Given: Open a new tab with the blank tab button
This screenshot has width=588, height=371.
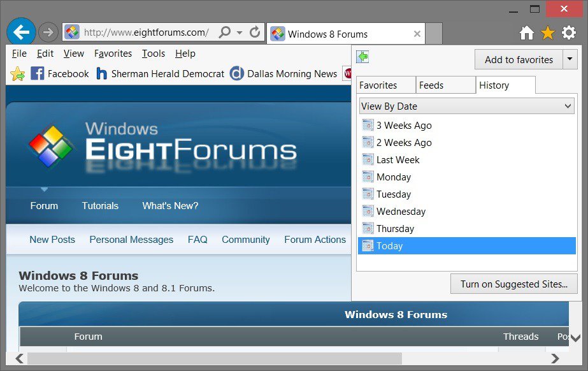Looking at the screenshot, I should (x=434, y=34).
